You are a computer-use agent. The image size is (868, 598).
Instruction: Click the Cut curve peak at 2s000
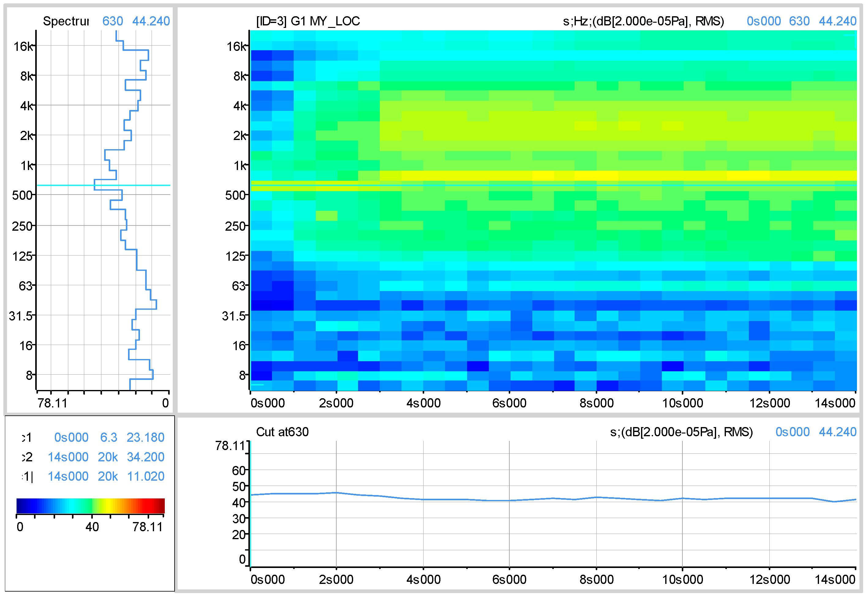click(x=336, y=493)
